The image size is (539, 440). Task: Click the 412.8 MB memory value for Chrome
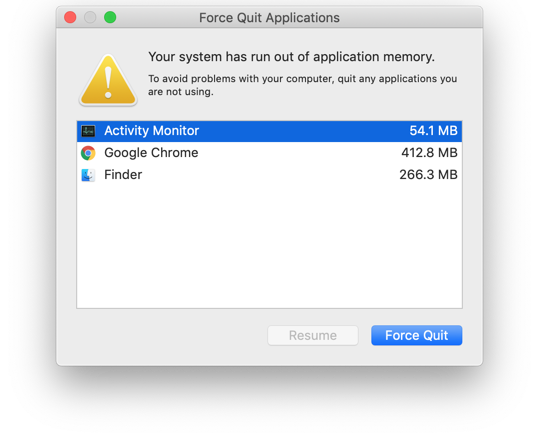click(429, 153)
